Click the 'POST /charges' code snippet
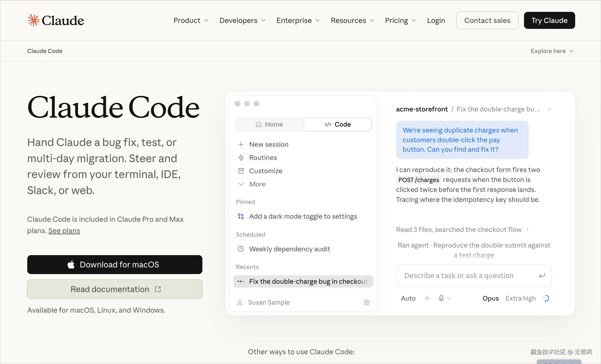Screen dimensions: 601x364 coord(419,180)
